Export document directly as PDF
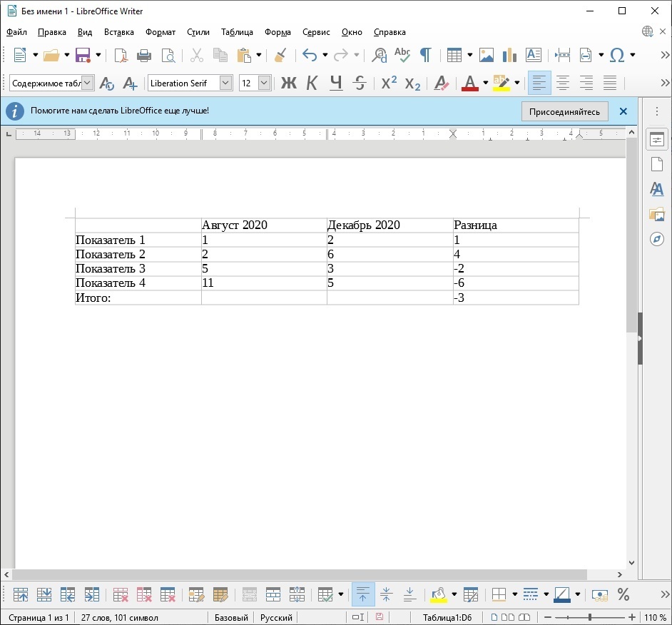672x625 pixels. [x=121, y=55]
